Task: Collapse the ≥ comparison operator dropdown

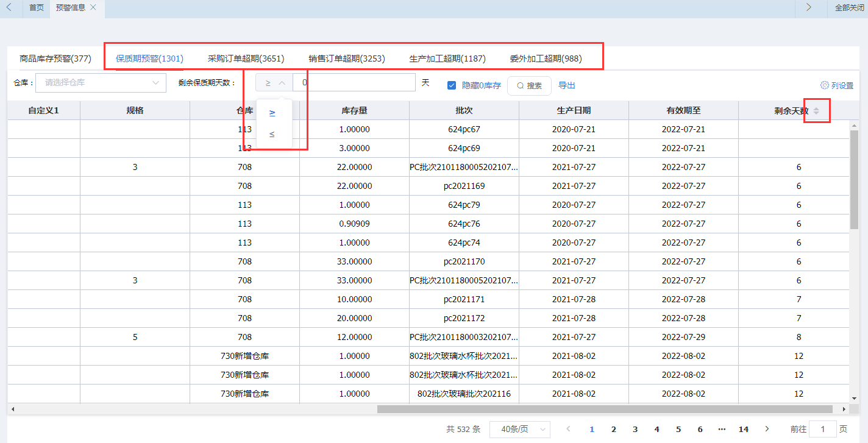Action: point(274,83)
